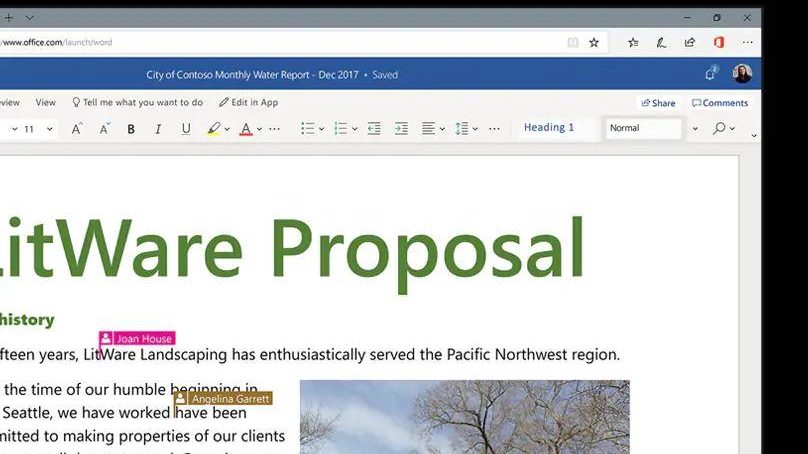Expand the line spacing dropdown arrow
808x454 pixels.
click(x=475, y=129)
